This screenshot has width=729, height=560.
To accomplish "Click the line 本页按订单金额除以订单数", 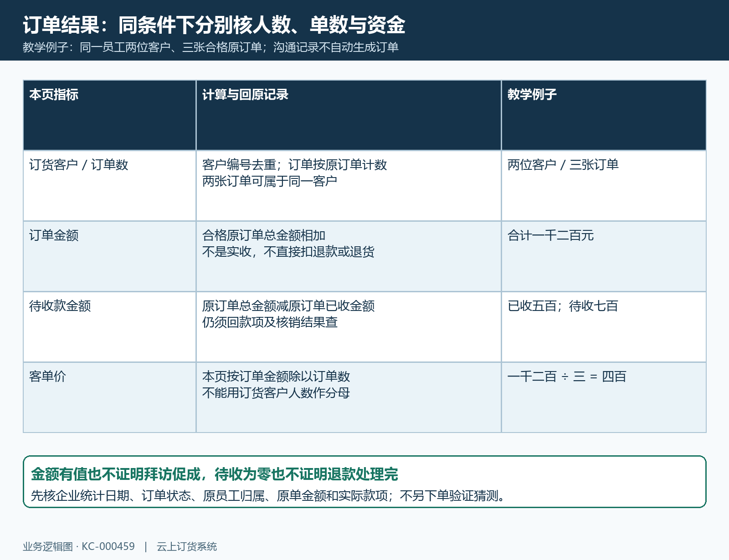I will click(276, 377).
